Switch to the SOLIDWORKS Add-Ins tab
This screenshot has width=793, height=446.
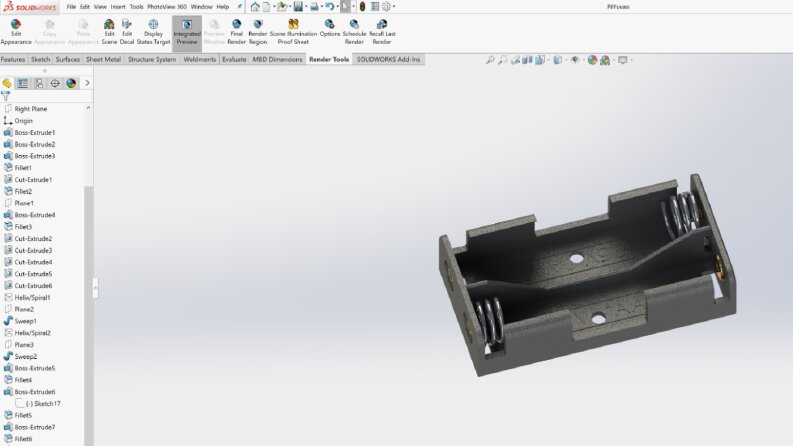(388, 59)
